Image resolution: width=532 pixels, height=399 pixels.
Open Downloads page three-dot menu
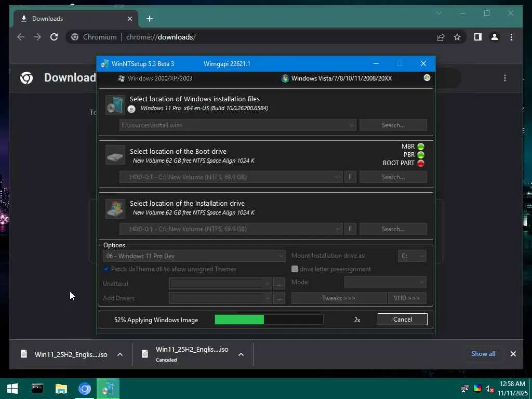pyautogui.click(x=505, y=78)
